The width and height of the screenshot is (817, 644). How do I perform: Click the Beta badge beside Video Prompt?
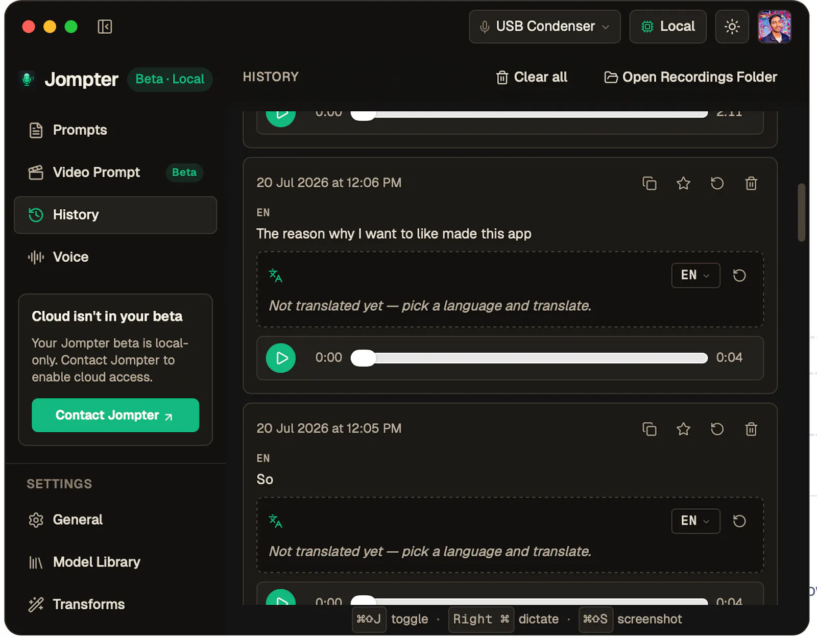coord(184,172)
